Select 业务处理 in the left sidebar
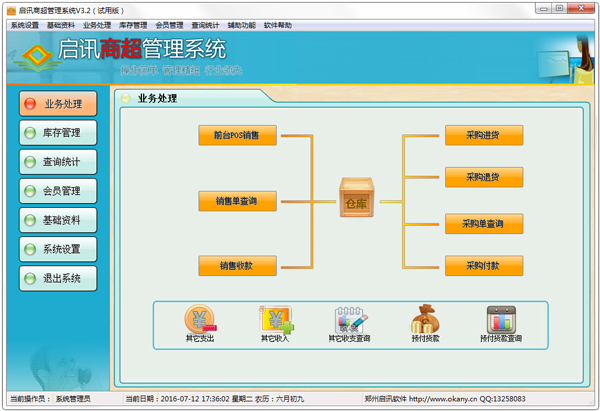Image resolution: width=600 pixels, height=411 pixels. click(57, 103)
